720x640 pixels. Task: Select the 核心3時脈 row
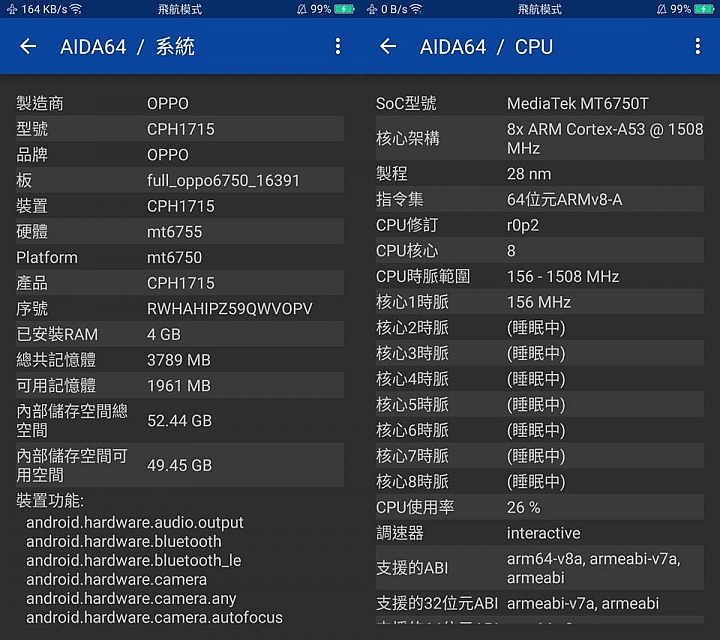point(540,354)
